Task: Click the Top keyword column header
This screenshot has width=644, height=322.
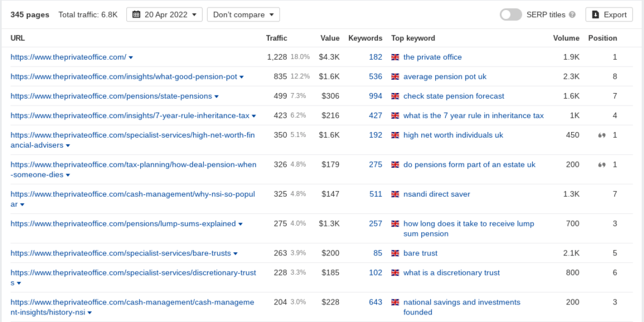Action: click(413, 38)
